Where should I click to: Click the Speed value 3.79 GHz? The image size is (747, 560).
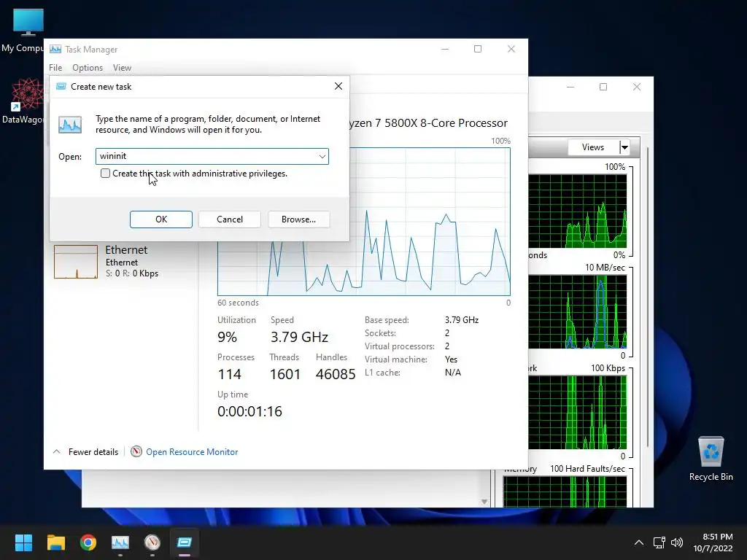coord(299,337)
